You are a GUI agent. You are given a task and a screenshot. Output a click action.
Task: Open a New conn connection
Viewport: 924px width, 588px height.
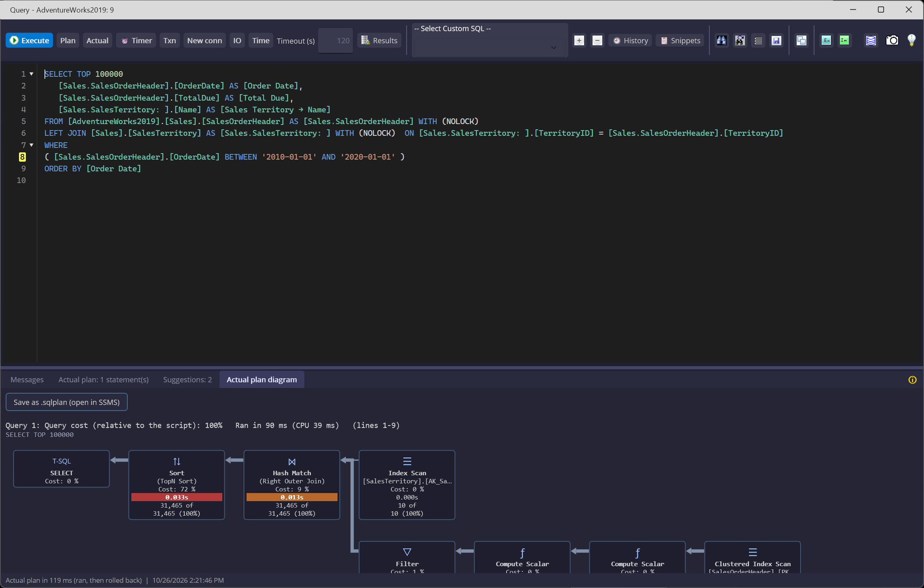click(x=204, y=40)
